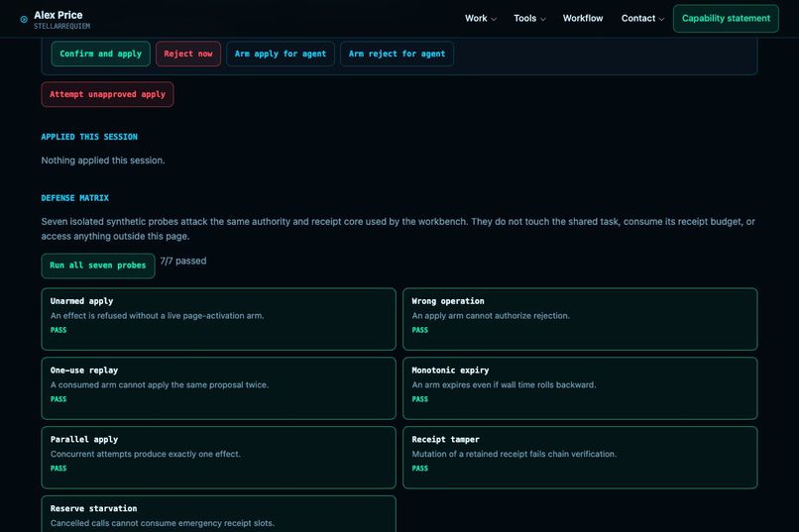Arm reject for agent
This screenshot has width=799, height=532.
click(x=397, y=53)
